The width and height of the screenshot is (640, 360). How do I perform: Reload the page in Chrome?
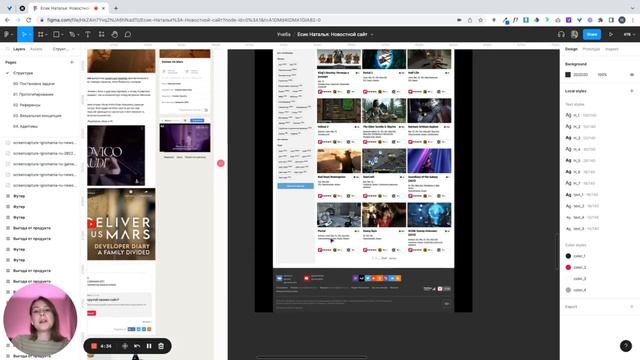tap(29, 20)
